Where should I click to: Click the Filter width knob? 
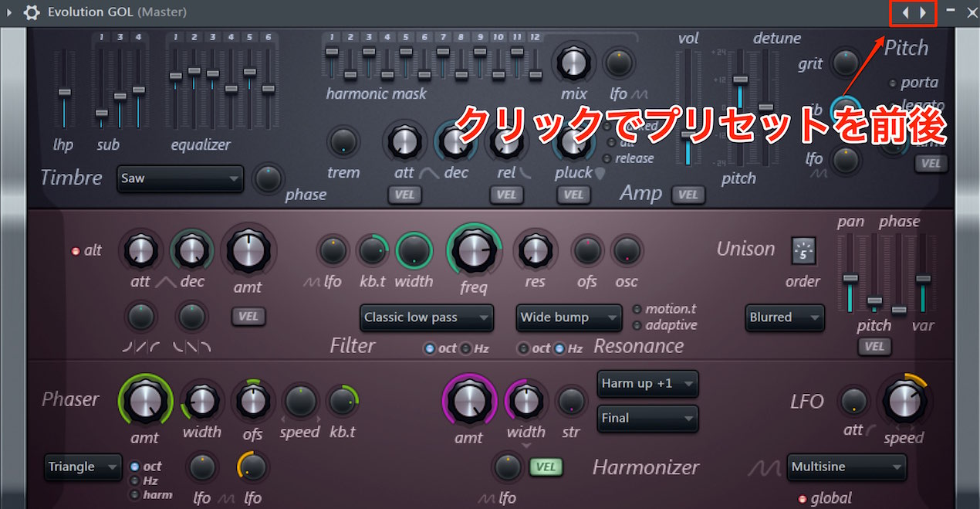[x=414, y=250]
